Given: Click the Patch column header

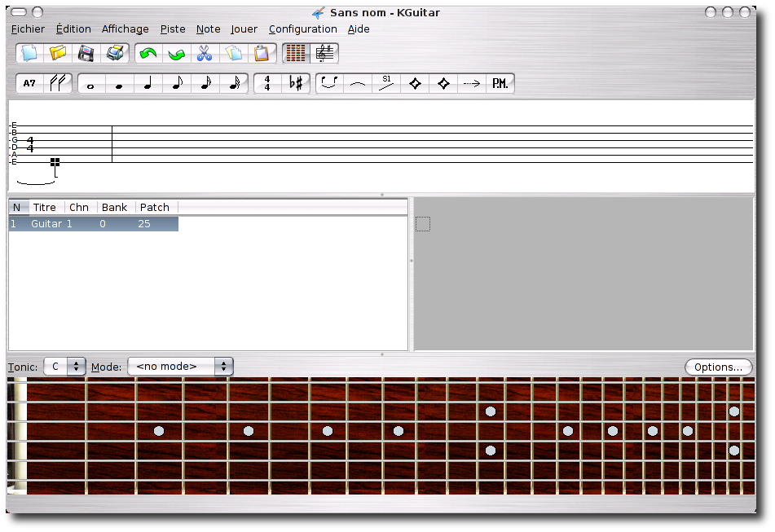Looking at the screenshot, I should coord(155,208).
